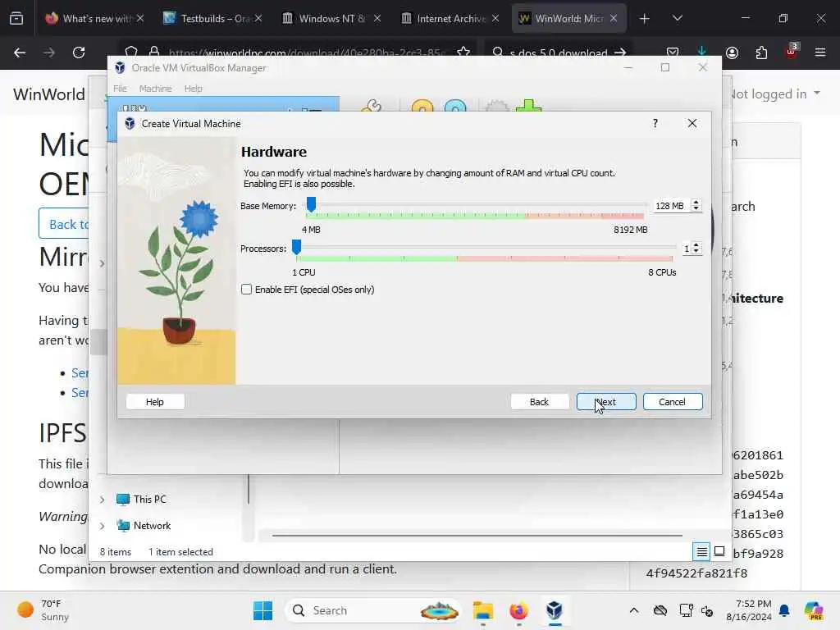840x630 pixels.
Task: Select Network in File Explorer sidebar
Action: click(144, 526)
